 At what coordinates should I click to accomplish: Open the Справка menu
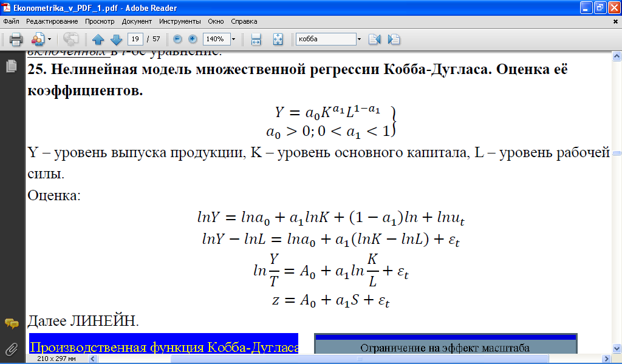click(244, 21)
